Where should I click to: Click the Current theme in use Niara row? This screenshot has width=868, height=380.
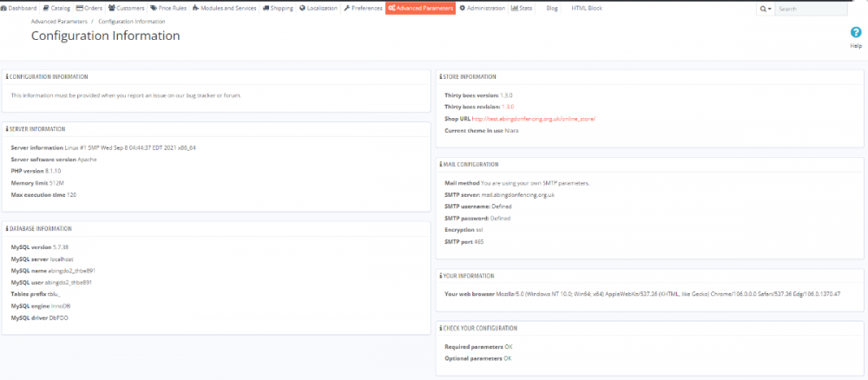[482, 130]
